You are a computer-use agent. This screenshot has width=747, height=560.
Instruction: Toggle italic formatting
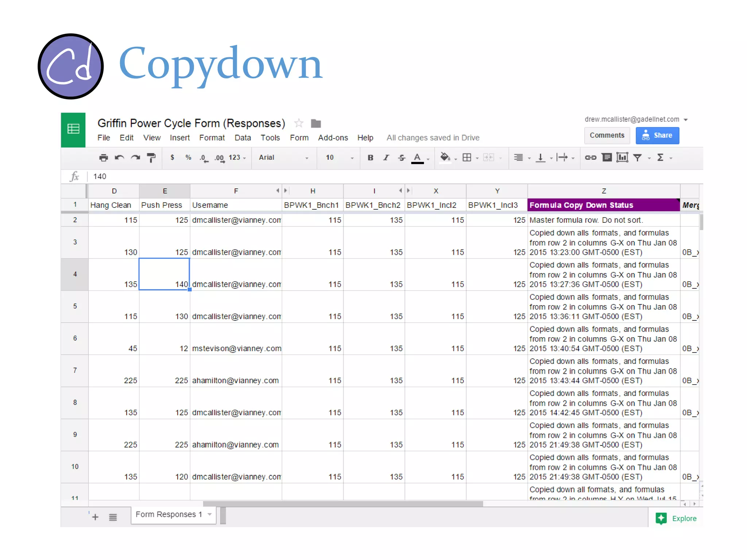[386, 157]
